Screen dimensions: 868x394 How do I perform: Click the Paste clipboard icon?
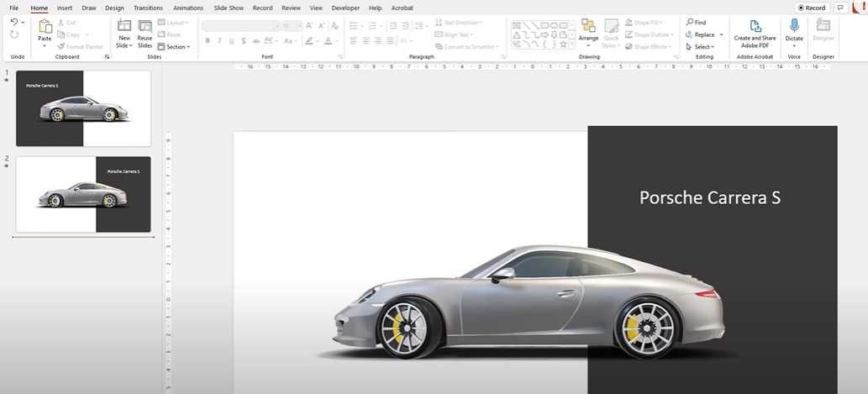45,26
